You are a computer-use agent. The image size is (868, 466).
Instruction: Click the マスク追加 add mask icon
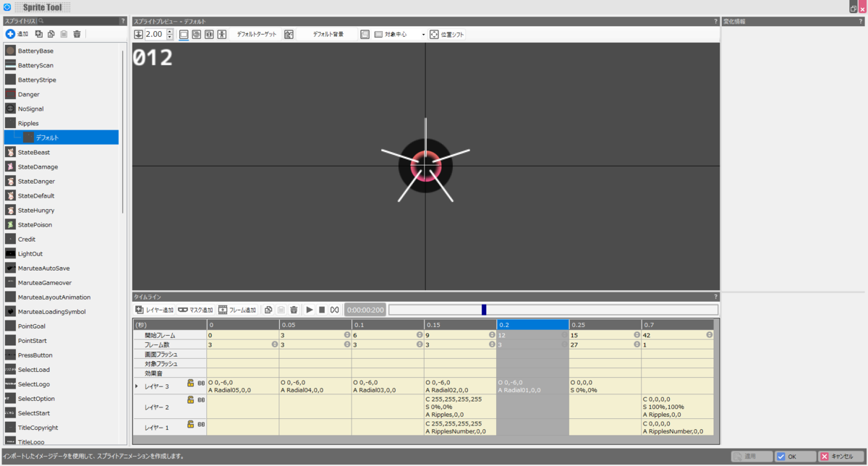point(183,310)
